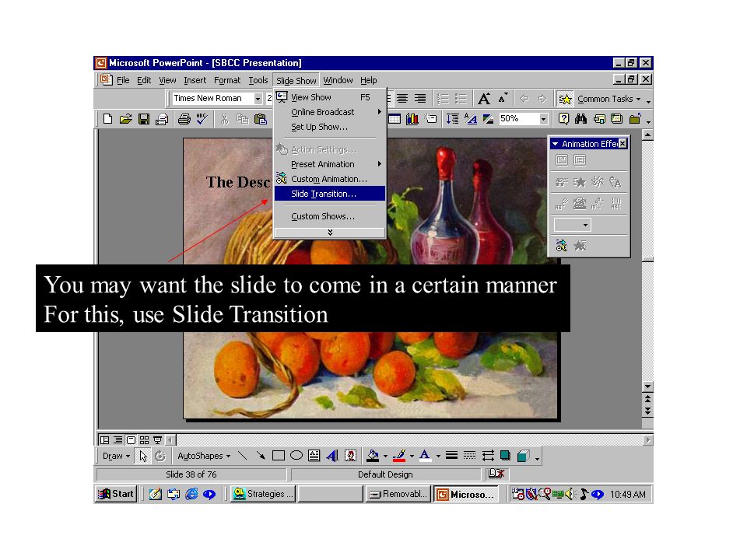
Task: Start Slide Show view button
Action: (x=156, y=440)
